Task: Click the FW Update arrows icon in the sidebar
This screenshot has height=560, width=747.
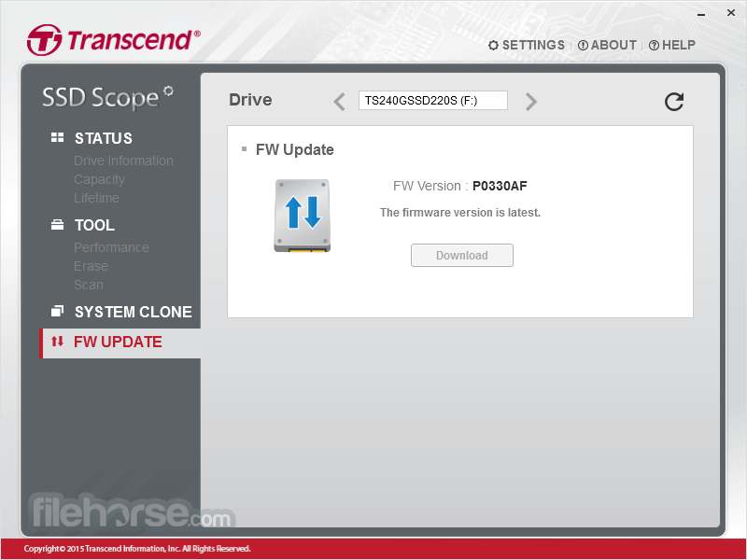Action: [57, 342]
